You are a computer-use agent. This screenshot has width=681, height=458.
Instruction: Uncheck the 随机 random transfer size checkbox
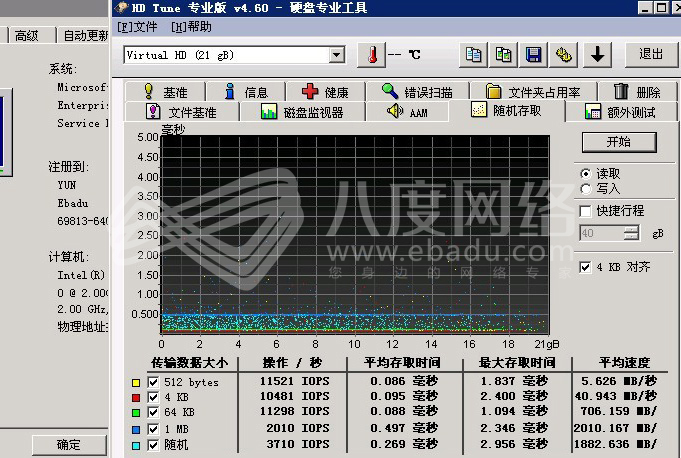[x=153, y=445]
